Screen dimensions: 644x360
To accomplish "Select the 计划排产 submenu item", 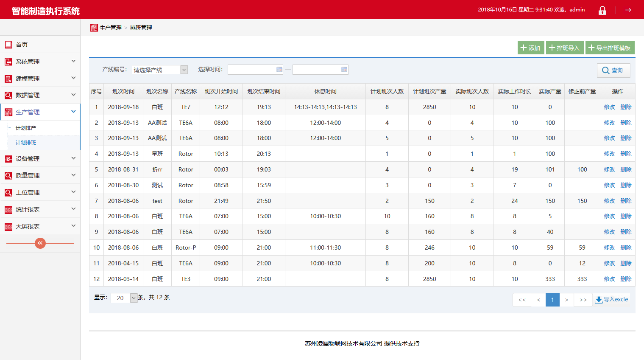I will click(x=26, y=128).
